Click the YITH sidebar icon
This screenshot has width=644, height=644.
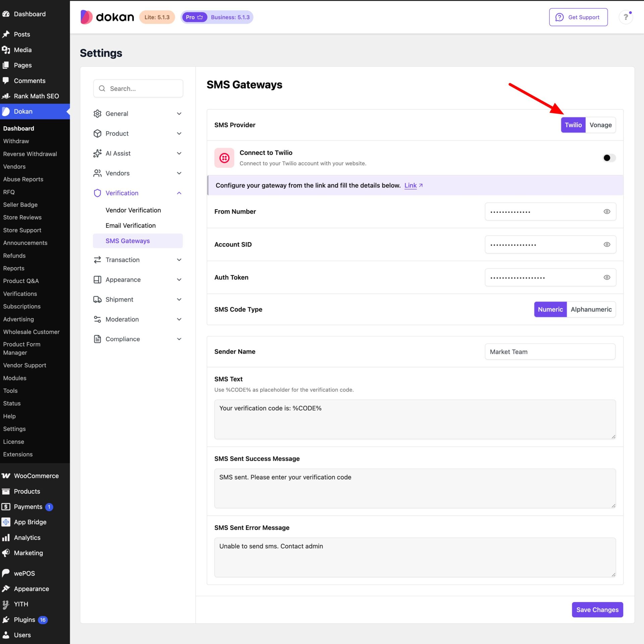tap(6, 604)
